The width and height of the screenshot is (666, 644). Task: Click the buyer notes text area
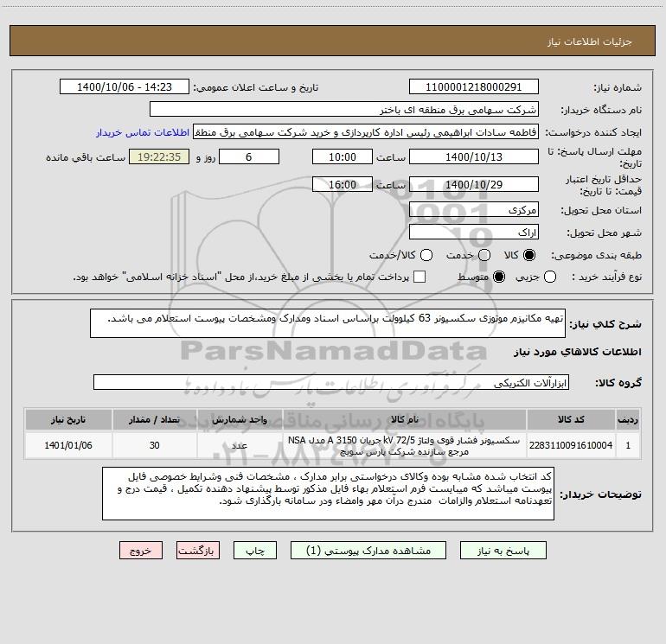[328, 494]
